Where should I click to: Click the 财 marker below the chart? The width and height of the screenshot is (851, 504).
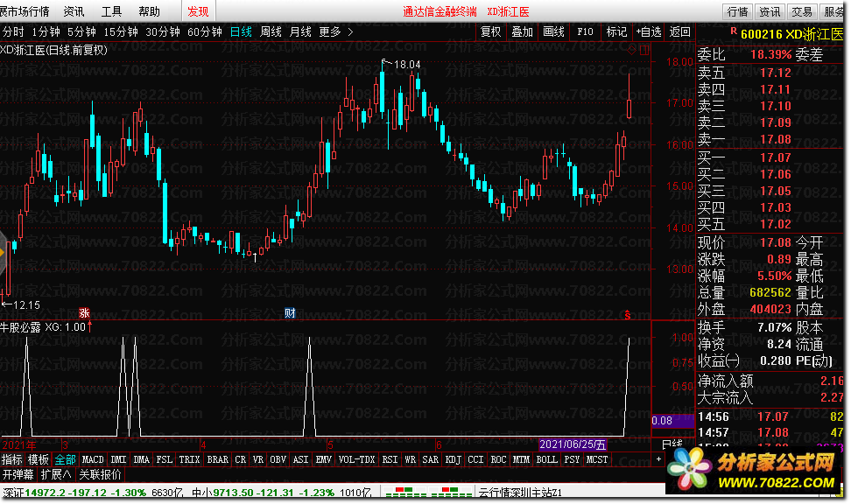pos(290,313)
